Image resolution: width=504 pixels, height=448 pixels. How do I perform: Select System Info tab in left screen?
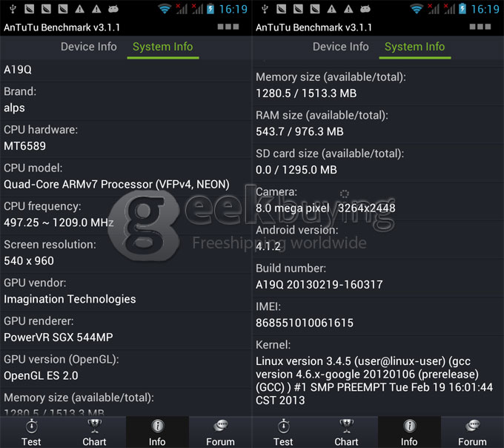click(163, 47)
